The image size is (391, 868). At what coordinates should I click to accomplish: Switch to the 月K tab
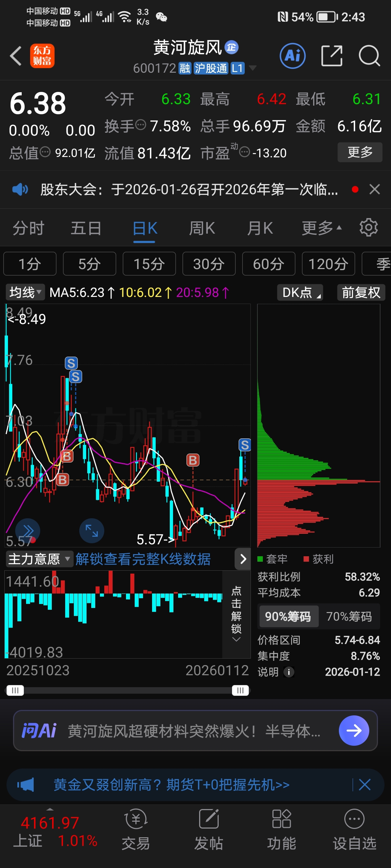[260, 228]
